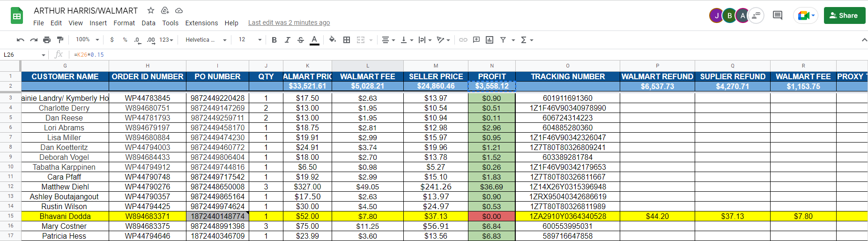Screen dimensions: 868x241
Task: Open the vertical align dropdown
Action: tap(407, 40)
